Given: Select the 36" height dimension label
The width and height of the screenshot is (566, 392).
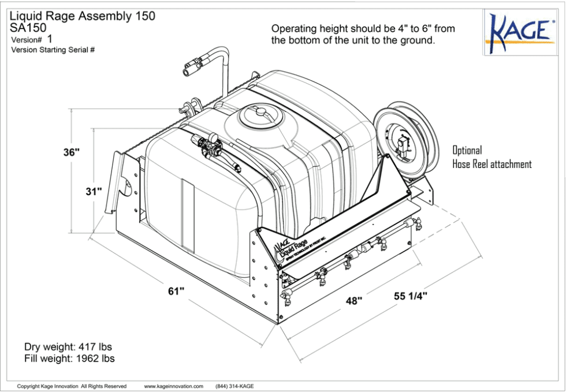Looking at the screenshot, I should click(x=72, y=152).
